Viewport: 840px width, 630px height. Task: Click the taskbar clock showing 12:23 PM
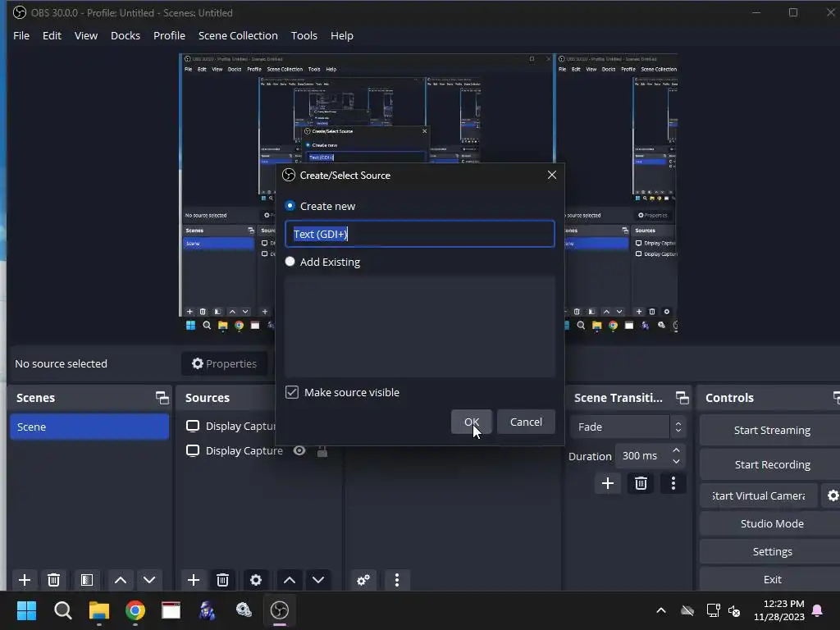779,610
